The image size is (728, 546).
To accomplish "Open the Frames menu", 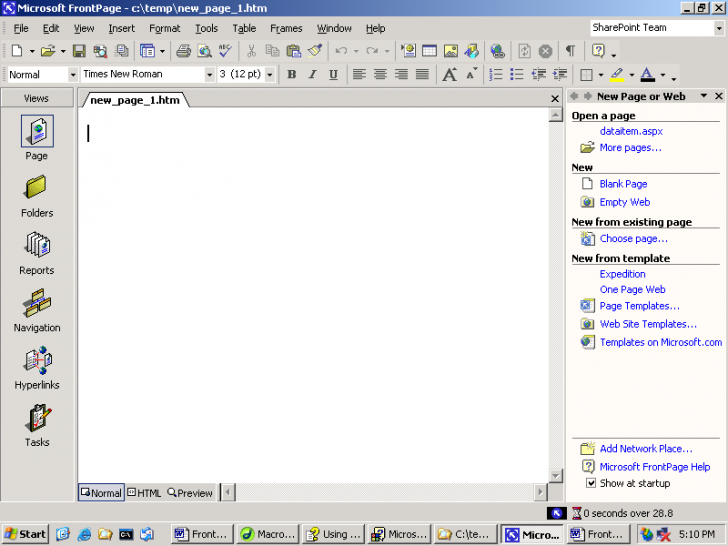I will coord(286,28).
